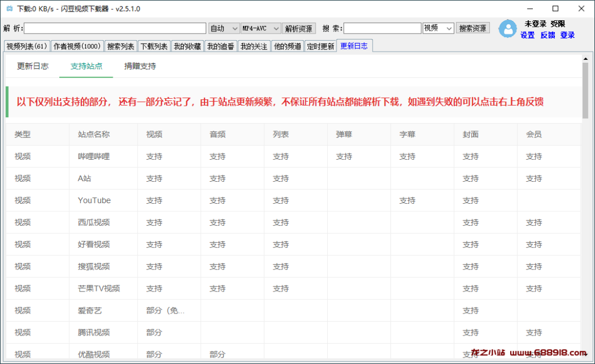Image resolution: width=595 pixels, height=364 pixels.
Task: Click 支持 in YouTube 字幕 column
Action: point(407,200)
